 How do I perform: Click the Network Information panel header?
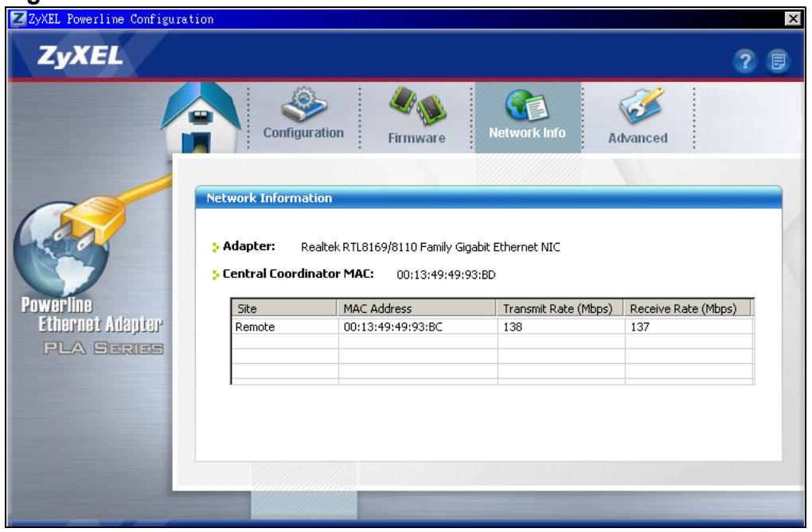488,198
